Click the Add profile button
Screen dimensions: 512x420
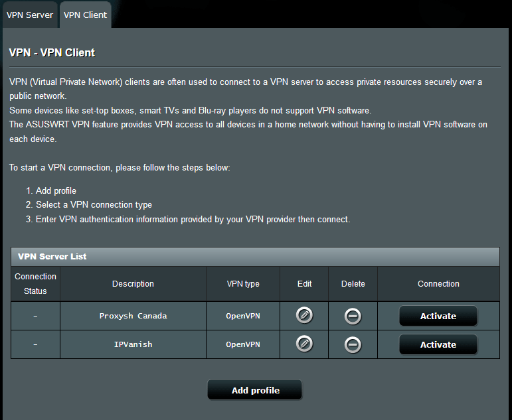[255, 389]
